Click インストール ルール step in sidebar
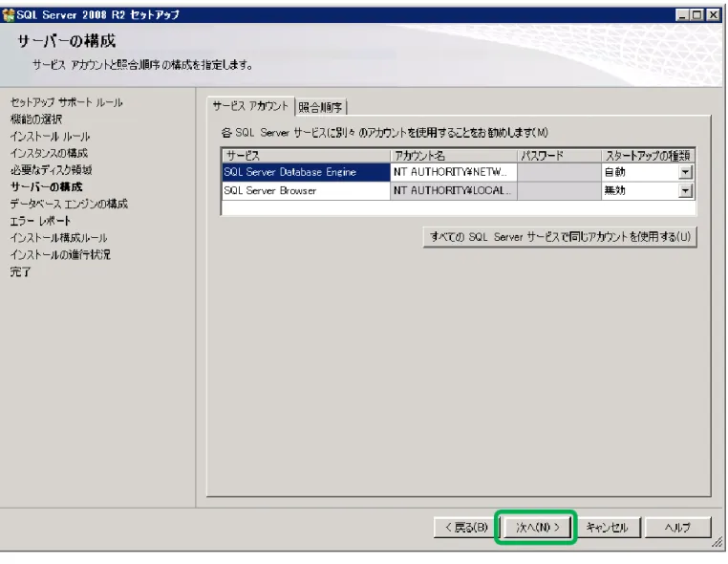728x564 pixels. coord(50,137)
